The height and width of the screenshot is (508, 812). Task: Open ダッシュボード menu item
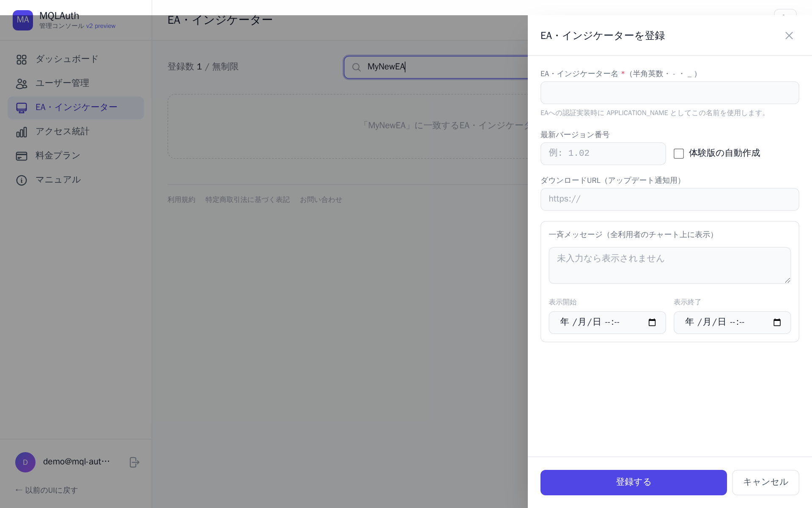pyautogui.click(x=76, y=59)
